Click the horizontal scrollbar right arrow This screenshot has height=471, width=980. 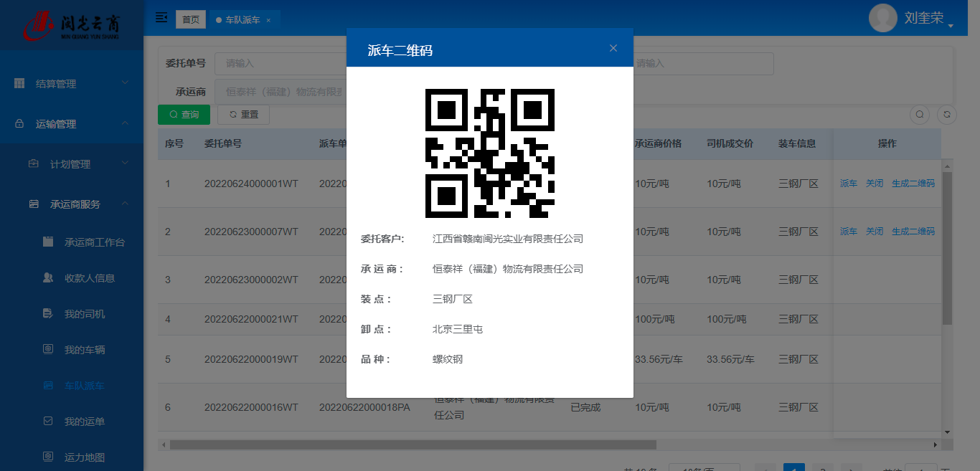(x=935, y=444)
